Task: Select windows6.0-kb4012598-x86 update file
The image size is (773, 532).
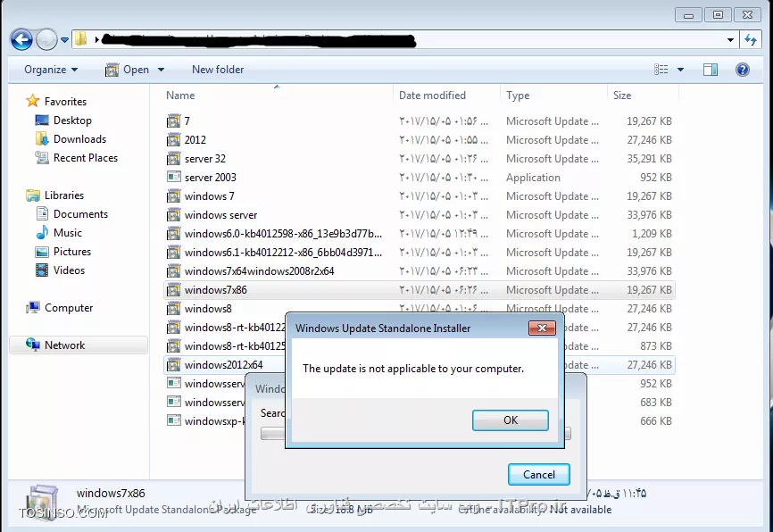Action: 283,233
